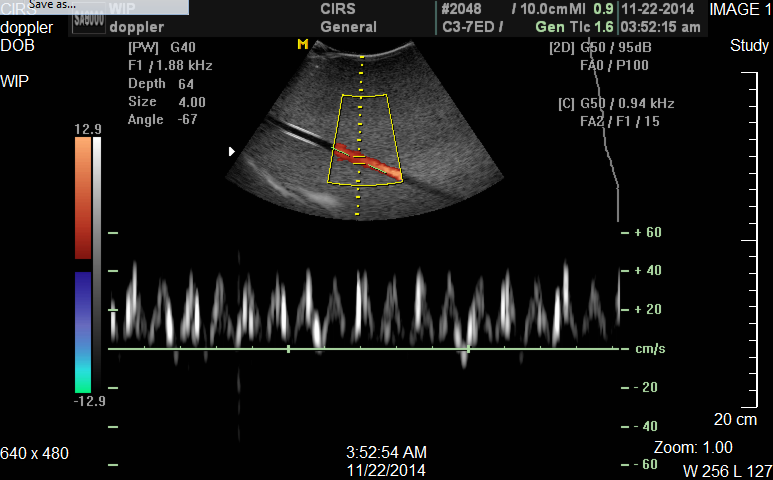Click the 'W 256 L 127' window level text
Screen dimensions: 773x480
728,471
